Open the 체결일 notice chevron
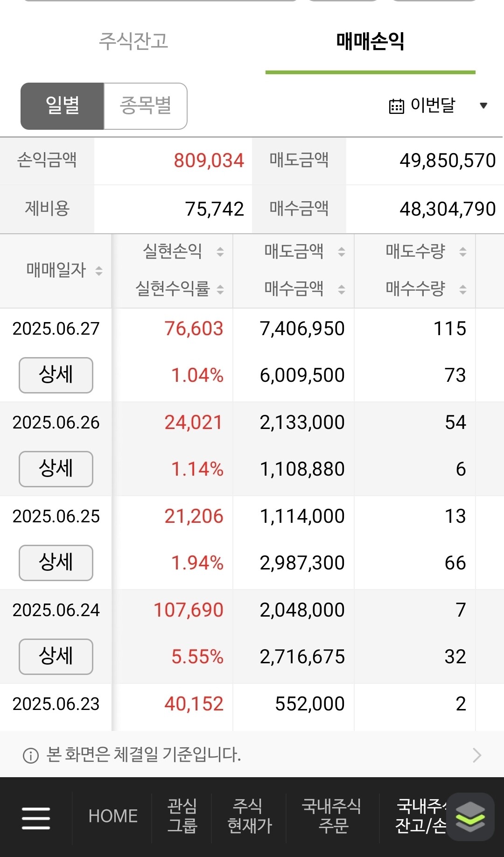The image size is (504, 857). pyautogui.click(x=477, y=755)
